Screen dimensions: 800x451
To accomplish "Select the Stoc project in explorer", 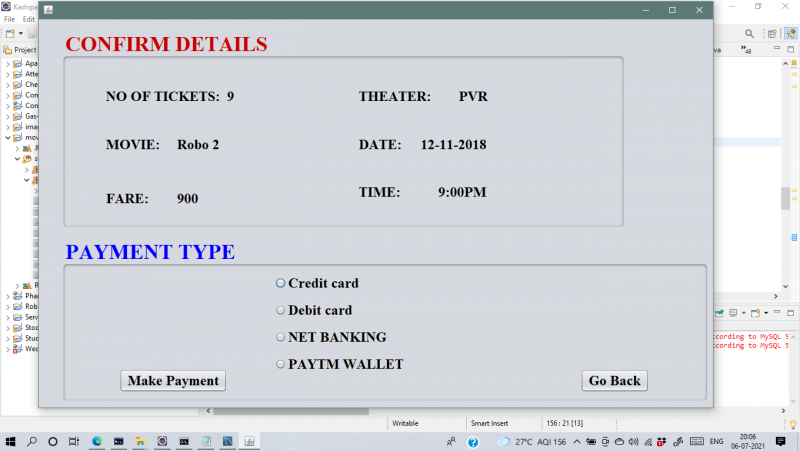I will tap(26, 328).
